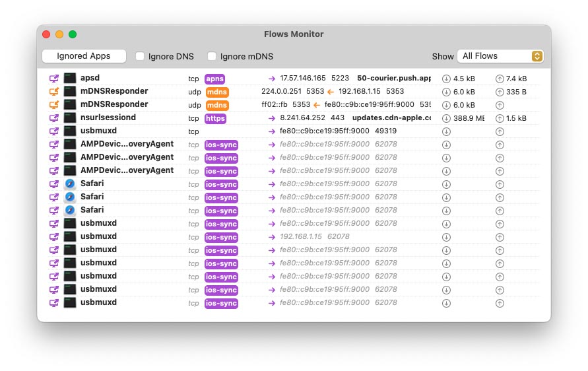Click the upload icon next to 335 B
588x371 pixels.
[500, 92]
